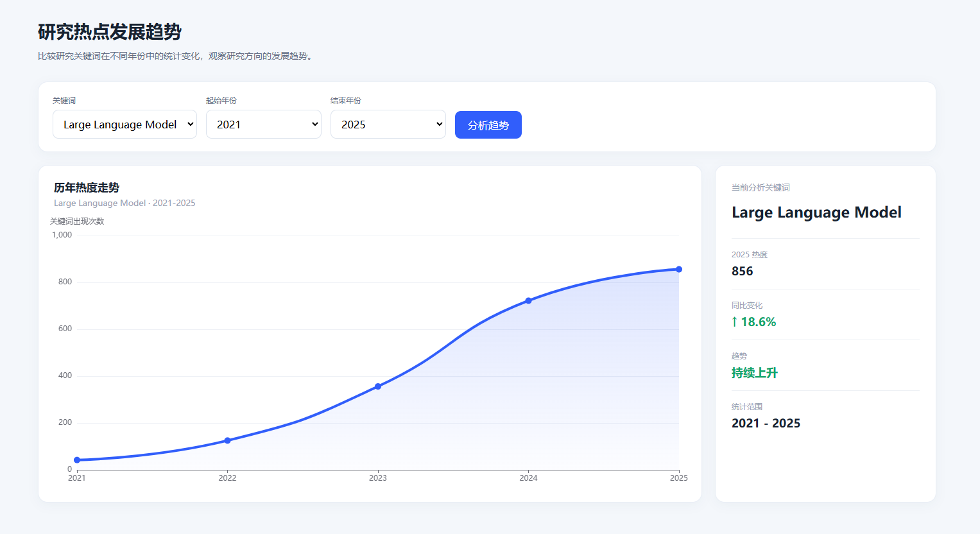Expand the 起始年份 2021 dropdown
Image resolution: width=980 pixels, height=534 pixels.
263,125
